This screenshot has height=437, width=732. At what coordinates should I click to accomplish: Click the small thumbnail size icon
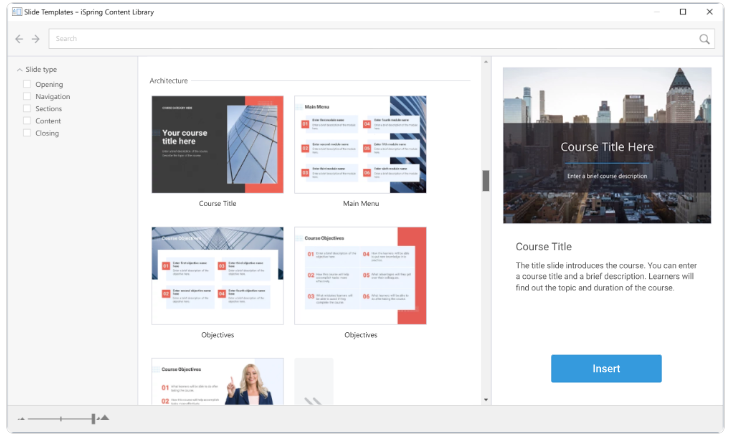20,419
